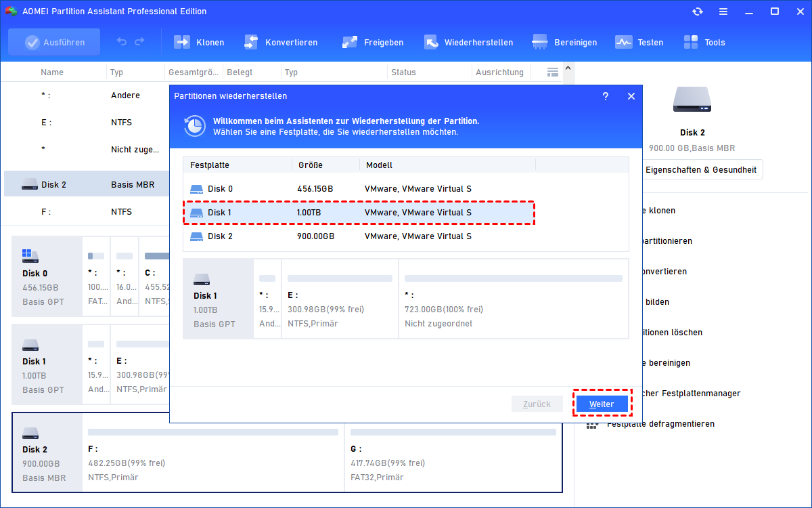Open the Testen toolbar item
The width and height of the screenshot is (812, 508).
pyautogui.click(x=639, y=42)
